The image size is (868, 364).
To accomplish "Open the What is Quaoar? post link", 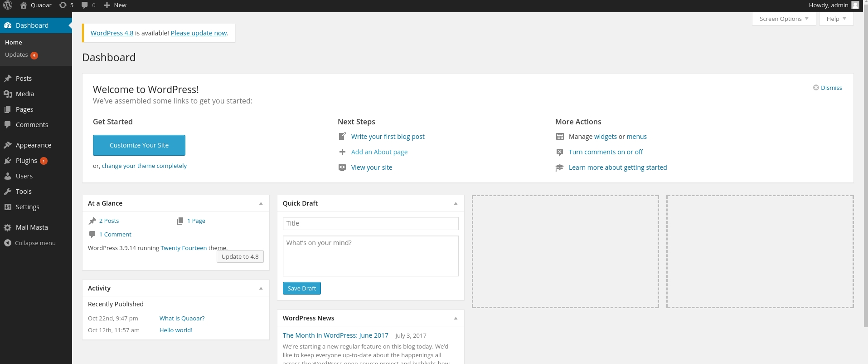I will pyautogui.click(x=182, y=318).
